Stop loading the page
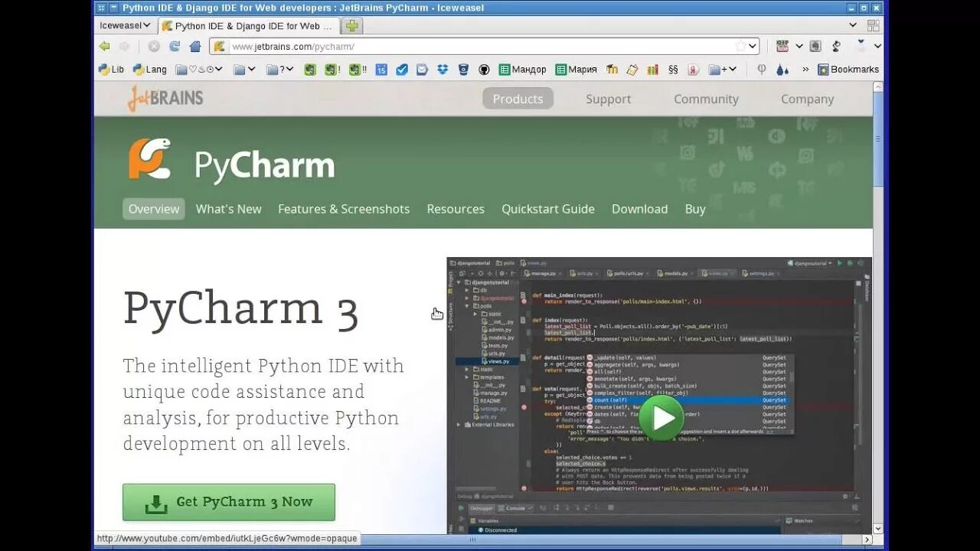980x551 pixels. 154,46
